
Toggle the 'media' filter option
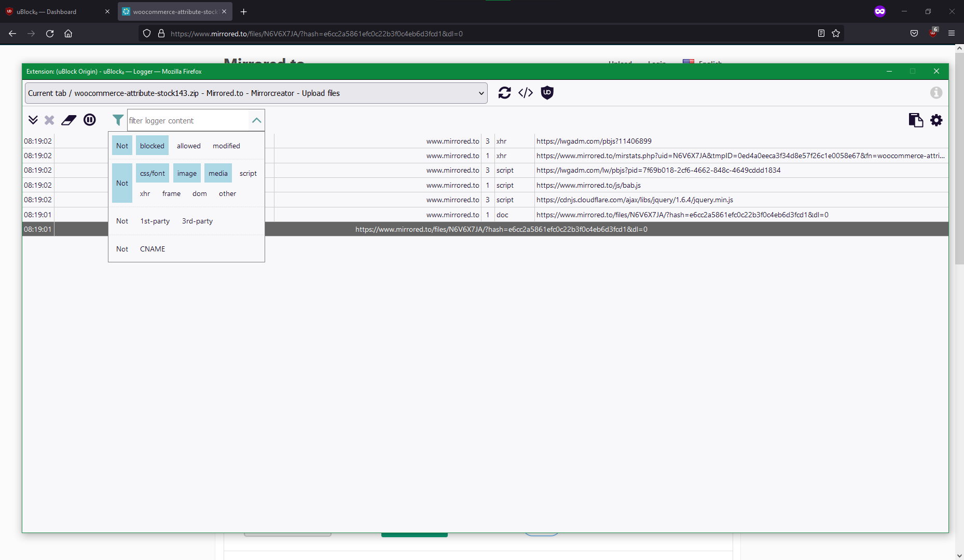tap(218, 173)
